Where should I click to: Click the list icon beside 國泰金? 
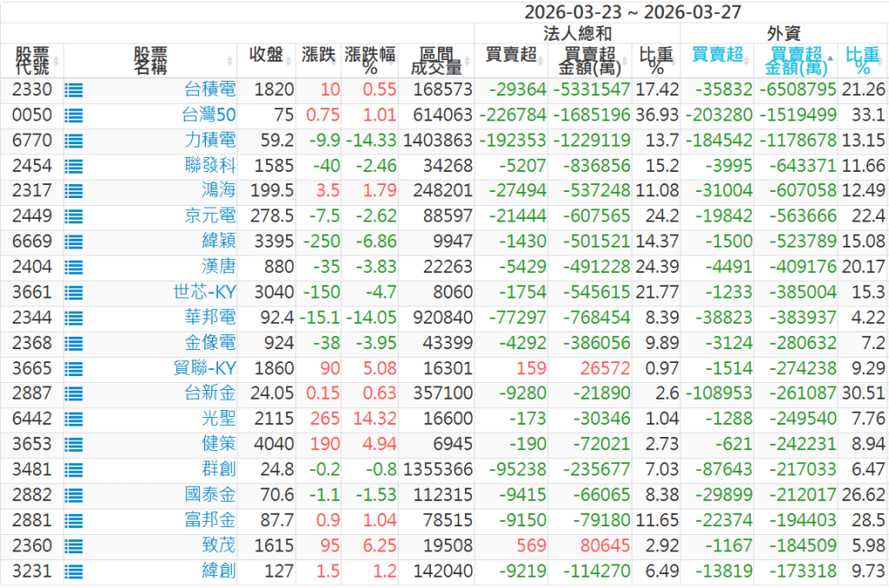point(74,496)
